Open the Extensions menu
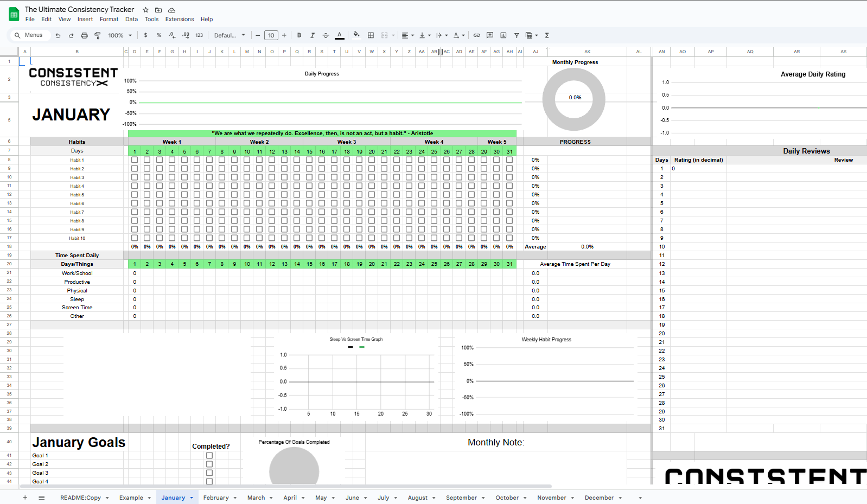 click(179, 19)
